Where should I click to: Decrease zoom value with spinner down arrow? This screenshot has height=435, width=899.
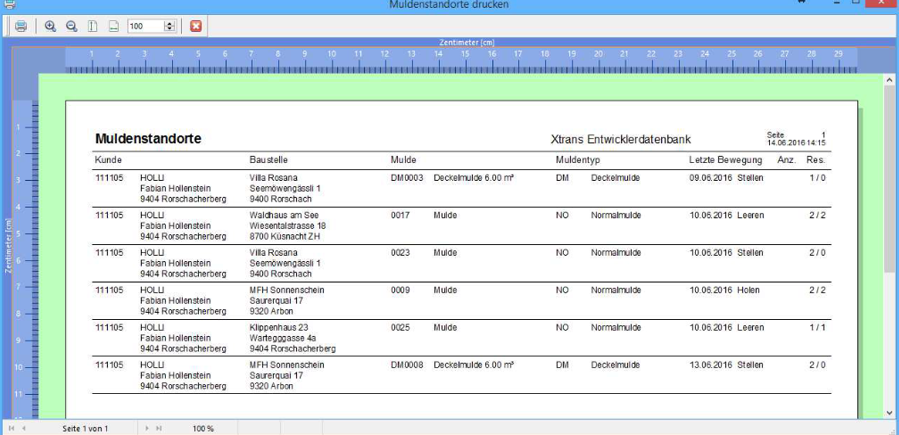coord(169,29)
